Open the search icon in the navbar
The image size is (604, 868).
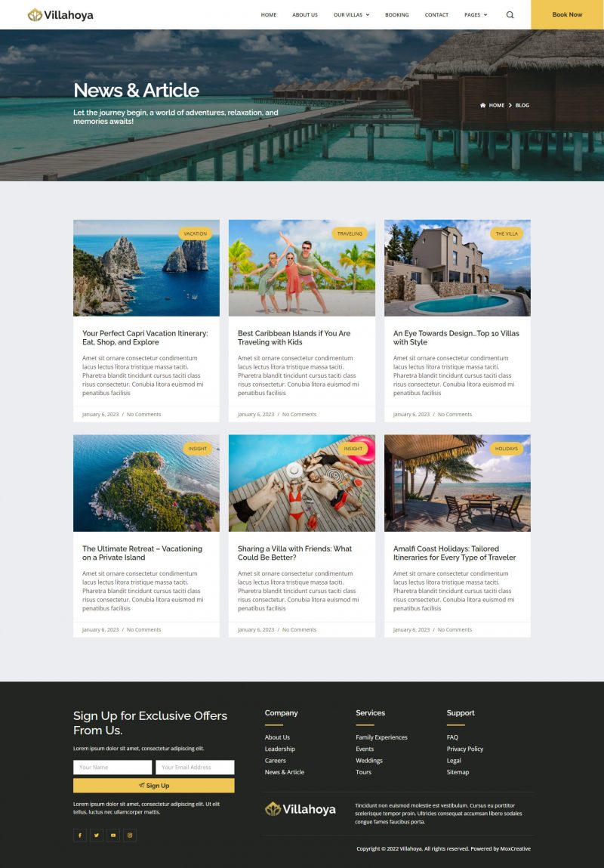pyautogui.click(x=510, y=15)
